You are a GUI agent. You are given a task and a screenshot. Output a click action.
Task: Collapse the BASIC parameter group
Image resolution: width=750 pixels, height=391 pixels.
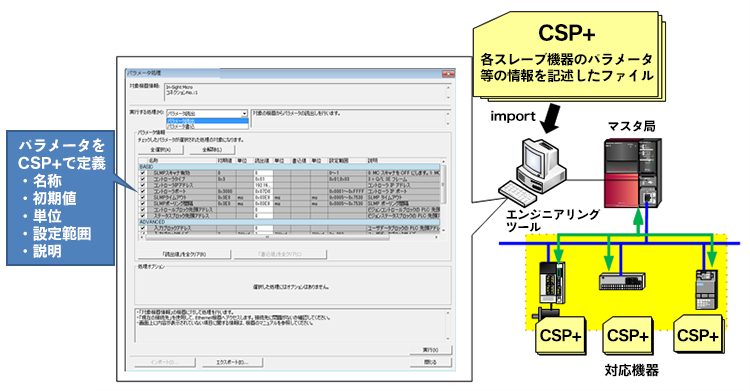(289, 167)
